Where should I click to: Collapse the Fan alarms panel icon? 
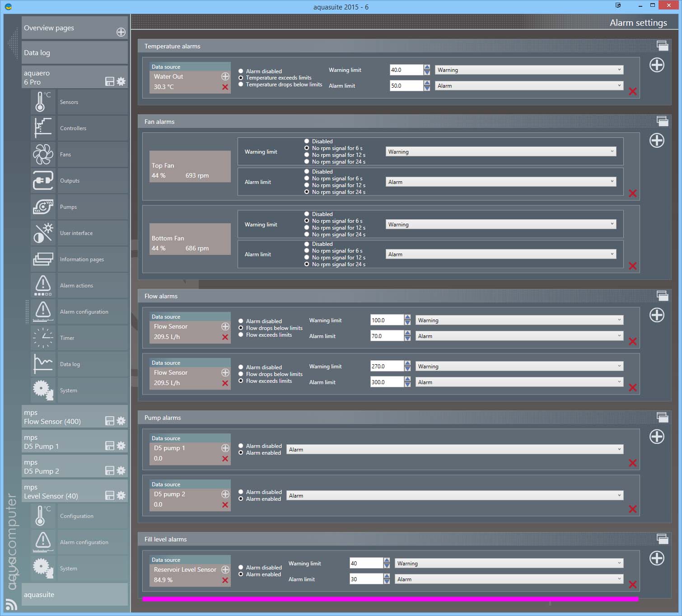click(662, 121)
